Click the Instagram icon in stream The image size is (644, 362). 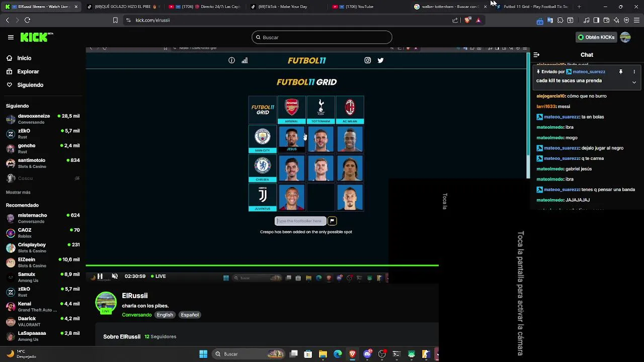[368, 60]
